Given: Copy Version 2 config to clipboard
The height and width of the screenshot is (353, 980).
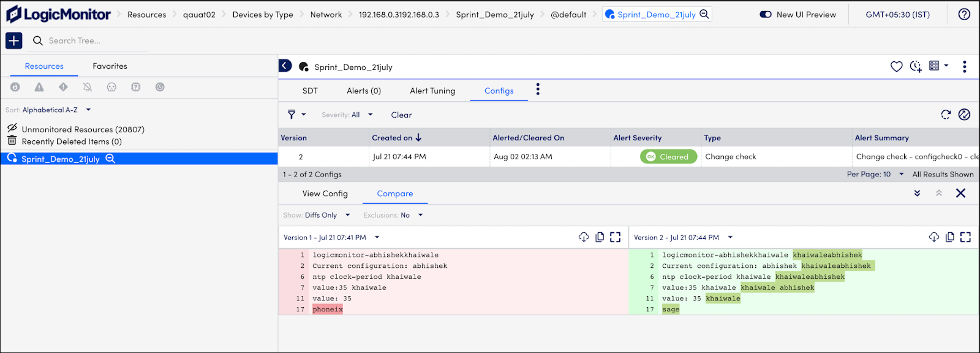Looking at the screenshot, I should click(x=950, y=237).
